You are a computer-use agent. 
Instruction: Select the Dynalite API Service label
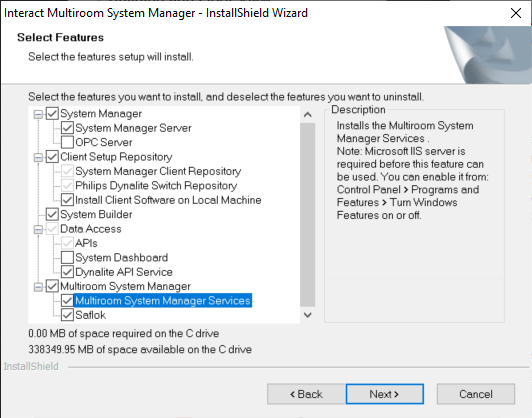[124, 272]
